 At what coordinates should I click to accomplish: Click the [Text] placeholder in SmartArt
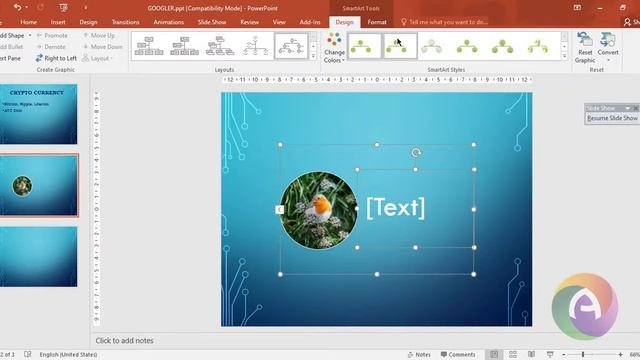click(395, 207)
